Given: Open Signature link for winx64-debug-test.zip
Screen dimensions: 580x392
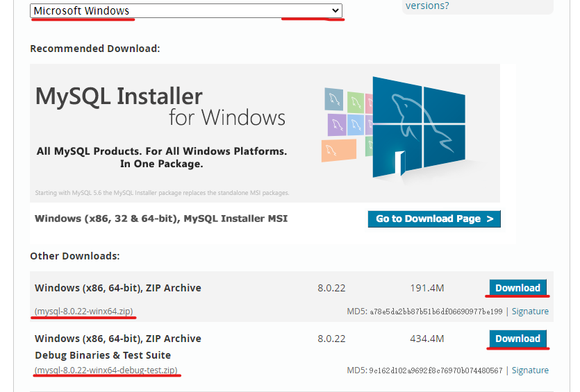Looking at the screenshot, I should (530, 370).
